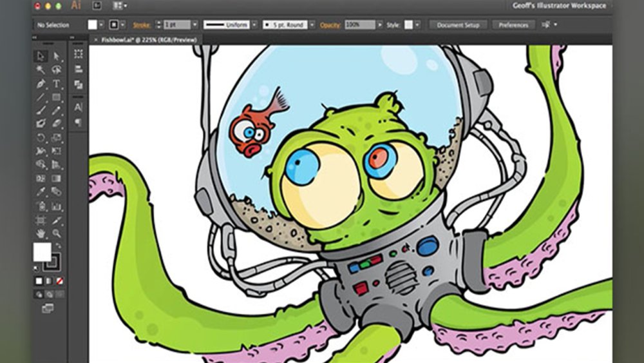Select the Paintbrush tool

(x=41, y=110)
